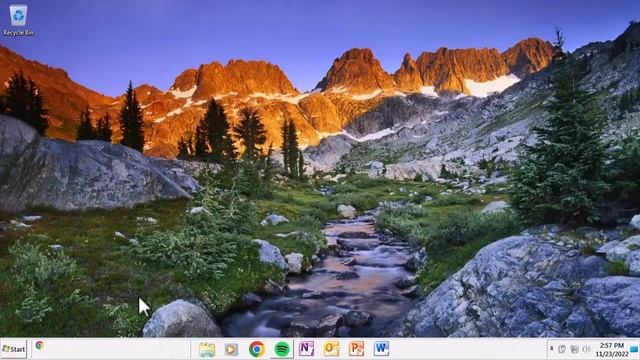Open Google Chrome from the taskbar

(x=257, y=349)
